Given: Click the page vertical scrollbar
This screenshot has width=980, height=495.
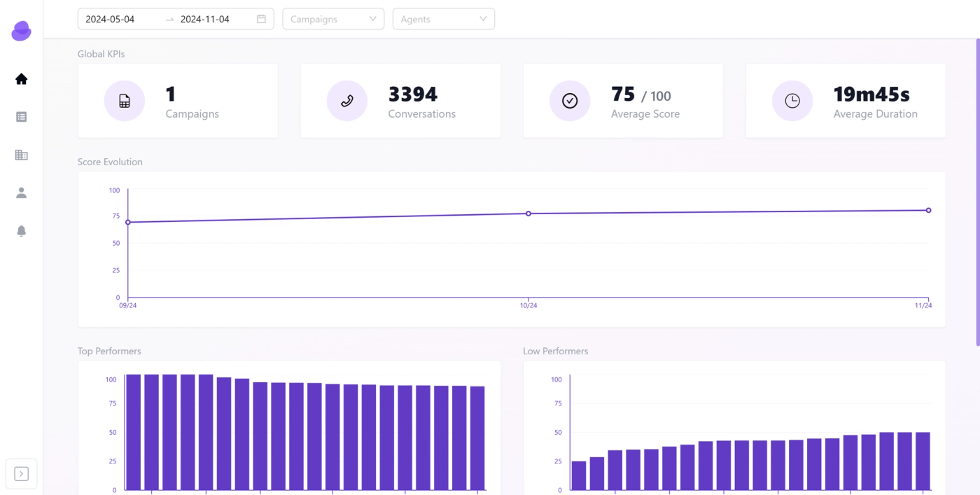Looking at the screenshot, I should [x=977, y=192].
